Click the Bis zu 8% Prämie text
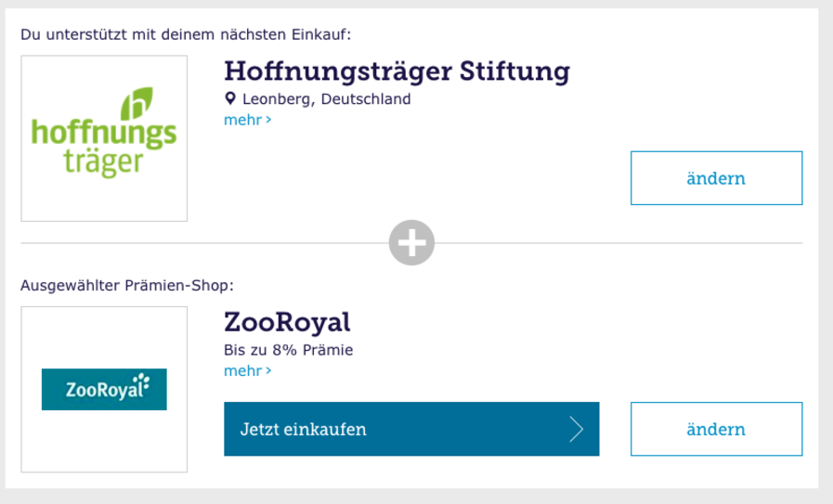 tap(289, 350)
